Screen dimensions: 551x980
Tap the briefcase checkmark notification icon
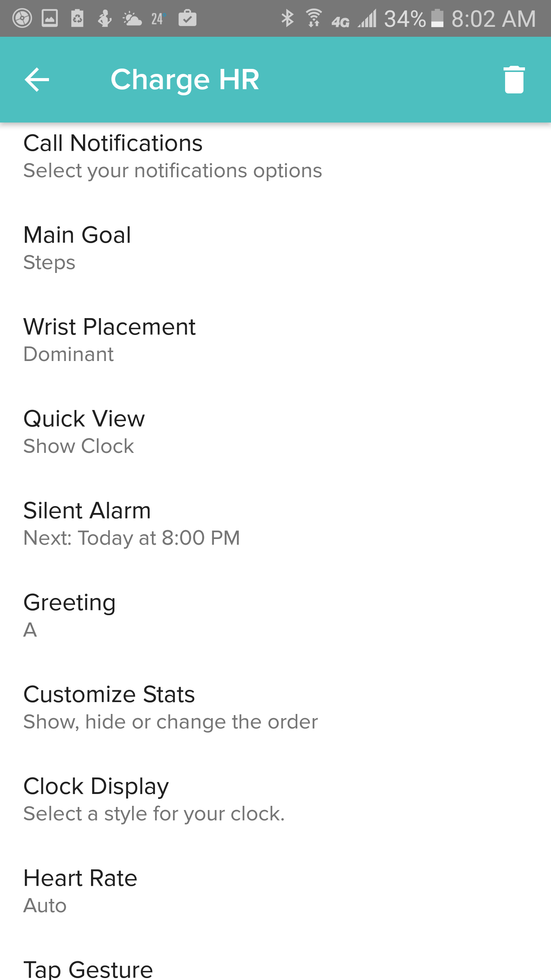(x=187, y=18)
